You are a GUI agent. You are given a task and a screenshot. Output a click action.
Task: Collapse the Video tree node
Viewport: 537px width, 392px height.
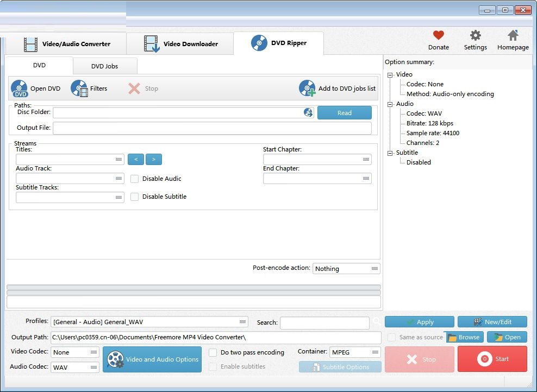(x=390, y=75)
